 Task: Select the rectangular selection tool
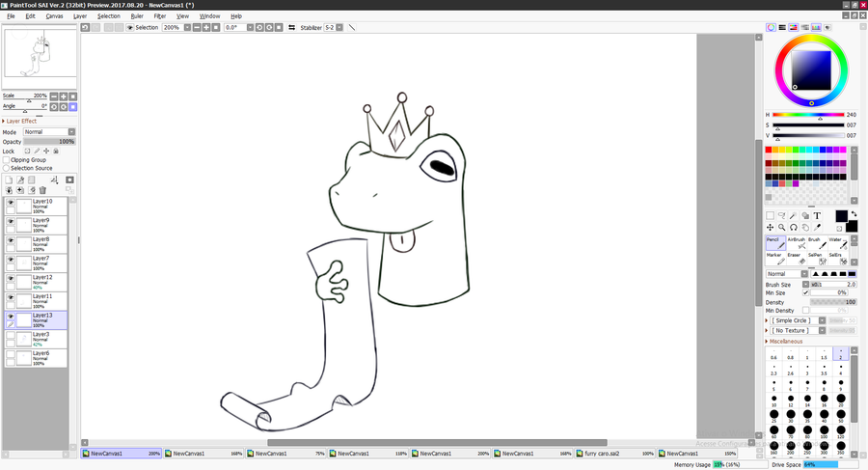(770, 215)
